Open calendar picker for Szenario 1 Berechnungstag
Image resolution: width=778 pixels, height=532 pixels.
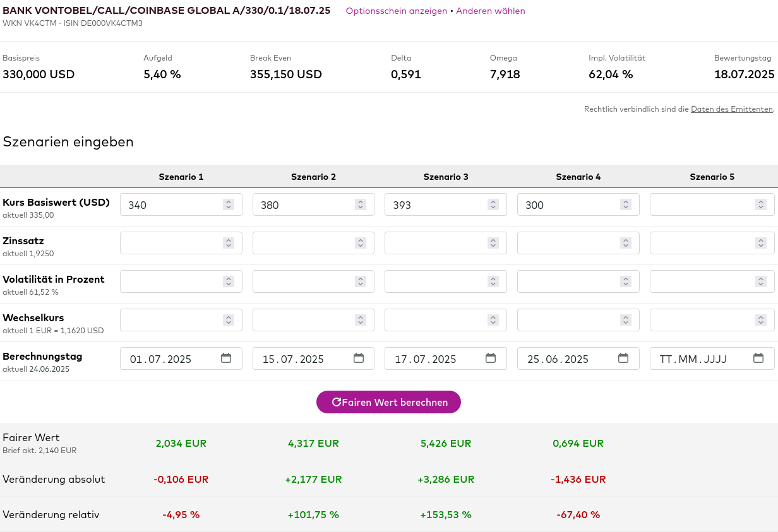[x=226, y=358]
